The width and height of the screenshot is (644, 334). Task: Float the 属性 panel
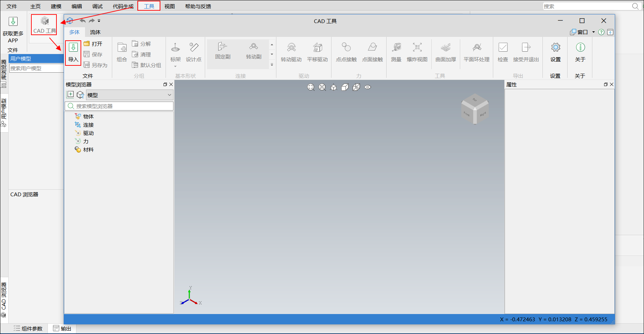605,85
